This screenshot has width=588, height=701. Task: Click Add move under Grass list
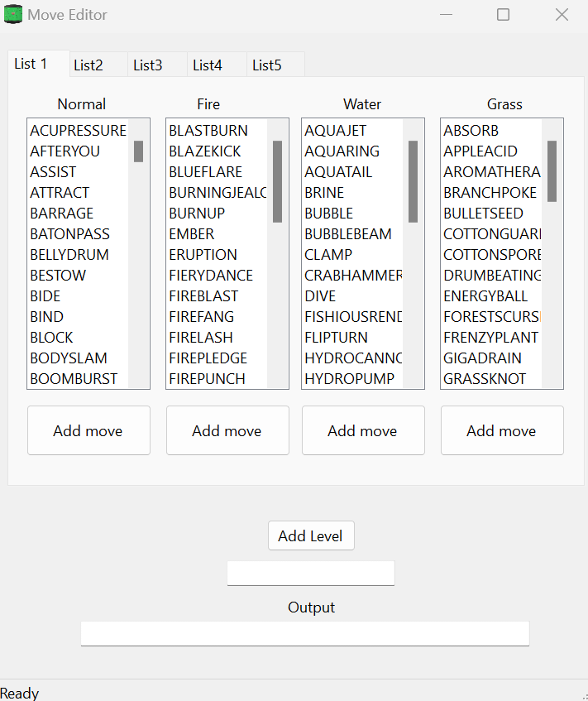(502, 430)
